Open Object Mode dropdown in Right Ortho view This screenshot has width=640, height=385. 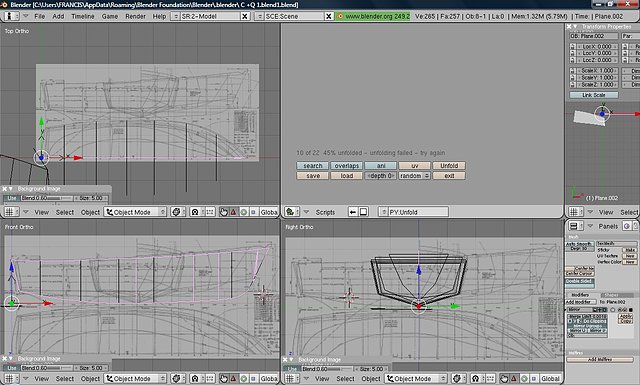pos(416,378)
